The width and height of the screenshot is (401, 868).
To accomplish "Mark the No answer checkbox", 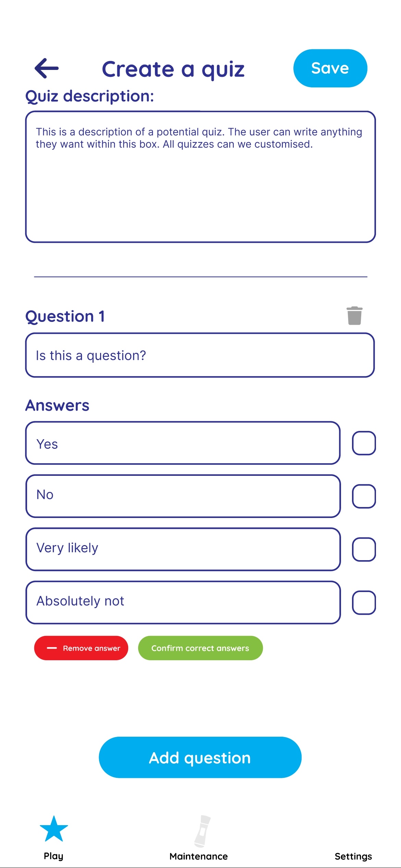I will click(364, 496).
